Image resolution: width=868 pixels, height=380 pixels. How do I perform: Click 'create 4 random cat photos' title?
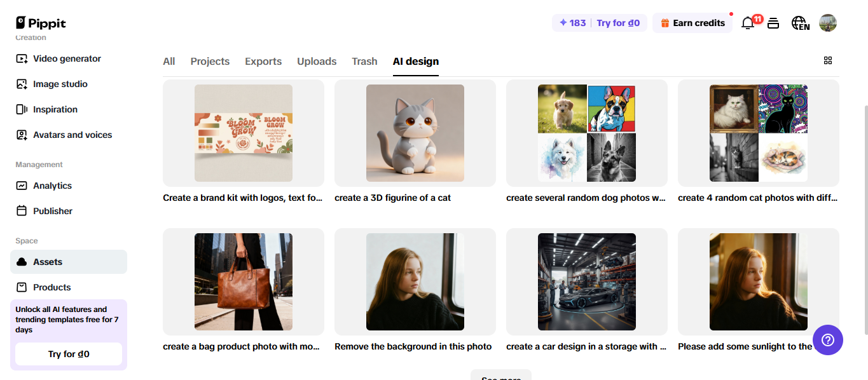pyautogui.click(x=758, y=198)
